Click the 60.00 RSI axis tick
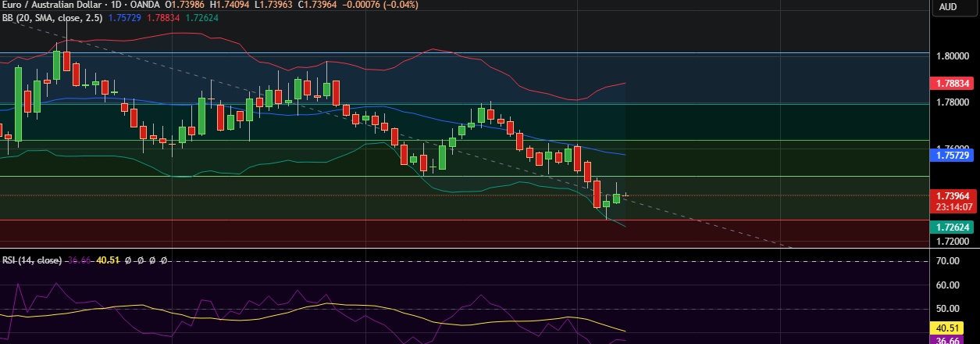 (949, 285)
